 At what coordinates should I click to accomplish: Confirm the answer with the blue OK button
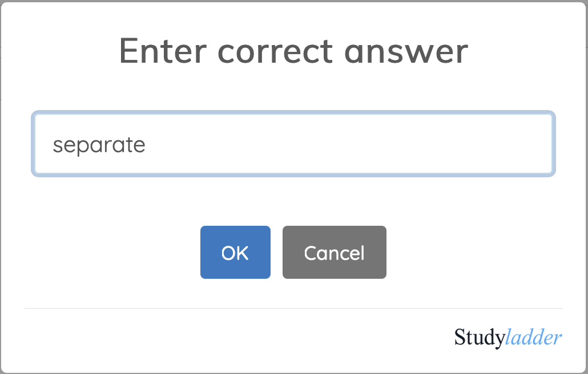[x=235, y=253]
